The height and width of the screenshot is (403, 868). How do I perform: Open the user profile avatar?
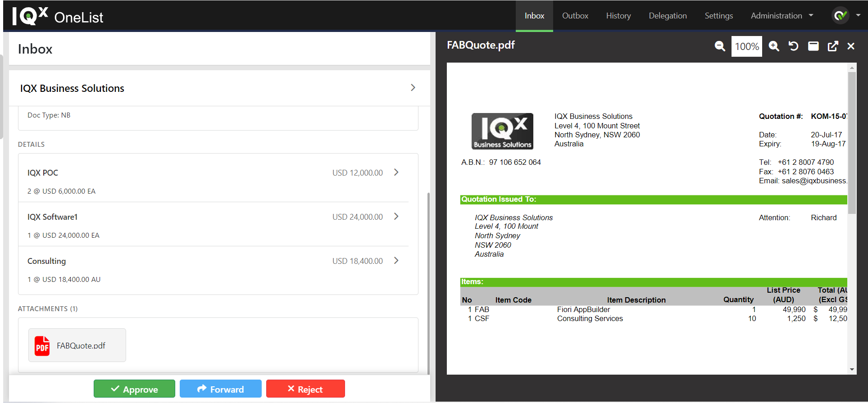(x=840, y=16)
